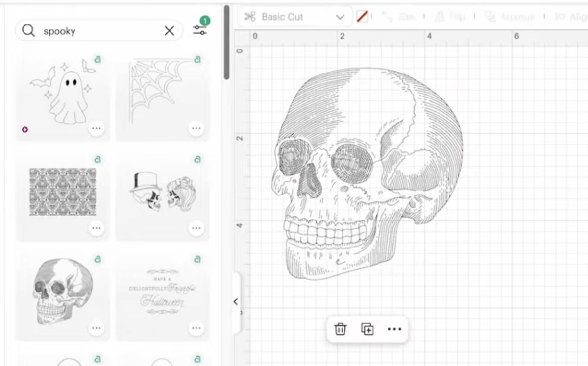Click the purple icon on ghost thumbnail
Image resolution: width=588 pixels, height=366 pixels.
pyautogui.click(x=25, y=130)
